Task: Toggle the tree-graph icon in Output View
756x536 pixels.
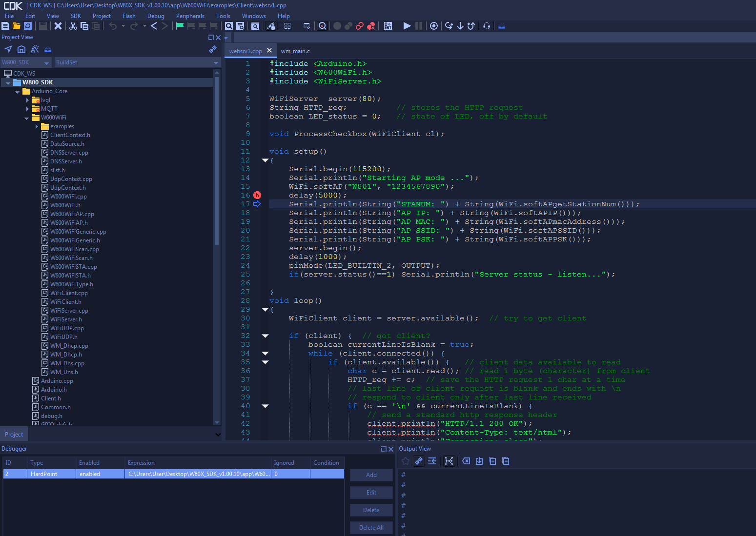Action: [449, 461]
